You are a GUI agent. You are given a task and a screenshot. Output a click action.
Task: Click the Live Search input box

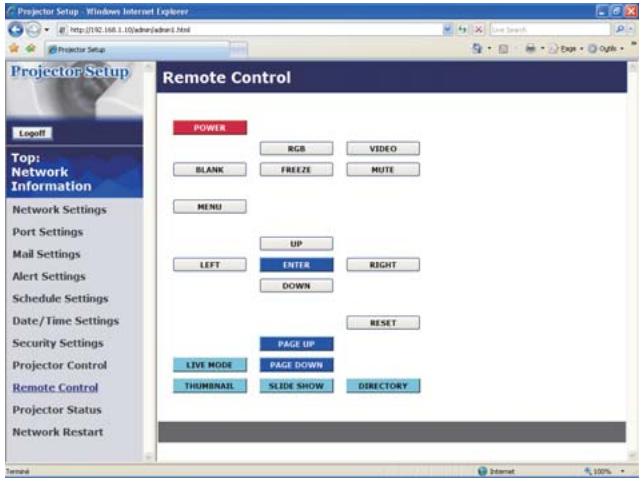coord(549,29)
